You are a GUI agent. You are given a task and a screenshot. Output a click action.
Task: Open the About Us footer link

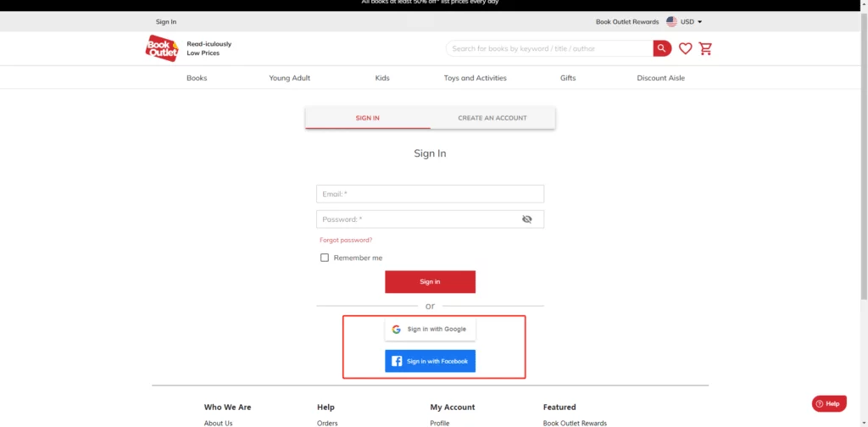click(218, 423)
